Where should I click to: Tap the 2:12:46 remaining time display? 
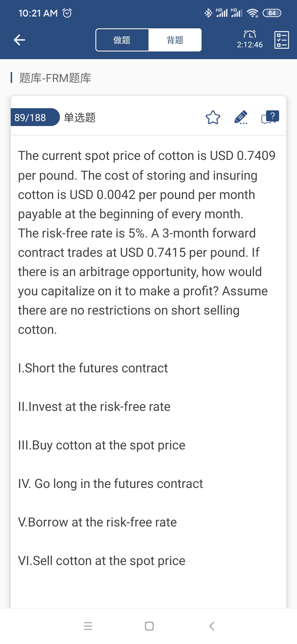(250, 45)
